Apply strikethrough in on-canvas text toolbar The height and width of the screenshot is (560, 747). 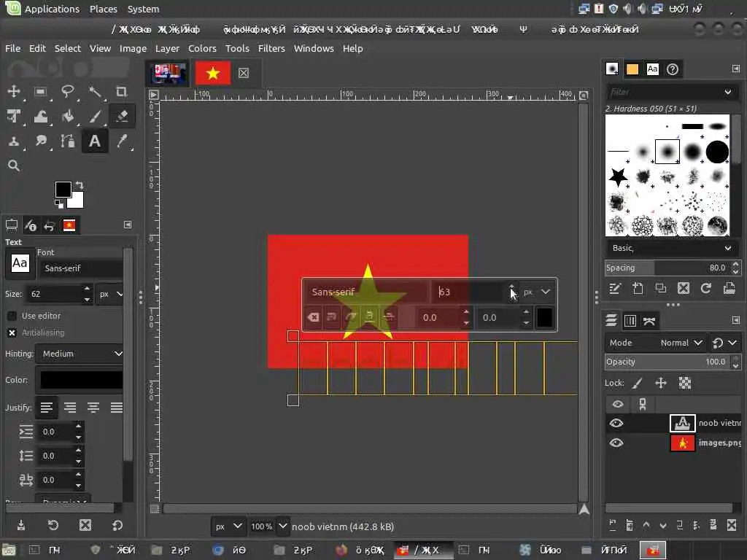[x=389, y=317]
